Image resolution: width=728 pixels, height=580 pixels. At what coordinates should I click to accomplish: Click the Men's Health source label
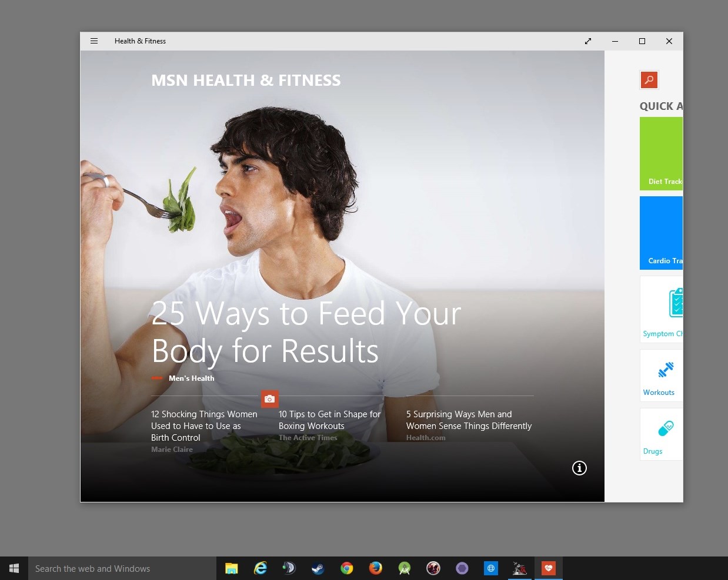click(x=191, y=378)
